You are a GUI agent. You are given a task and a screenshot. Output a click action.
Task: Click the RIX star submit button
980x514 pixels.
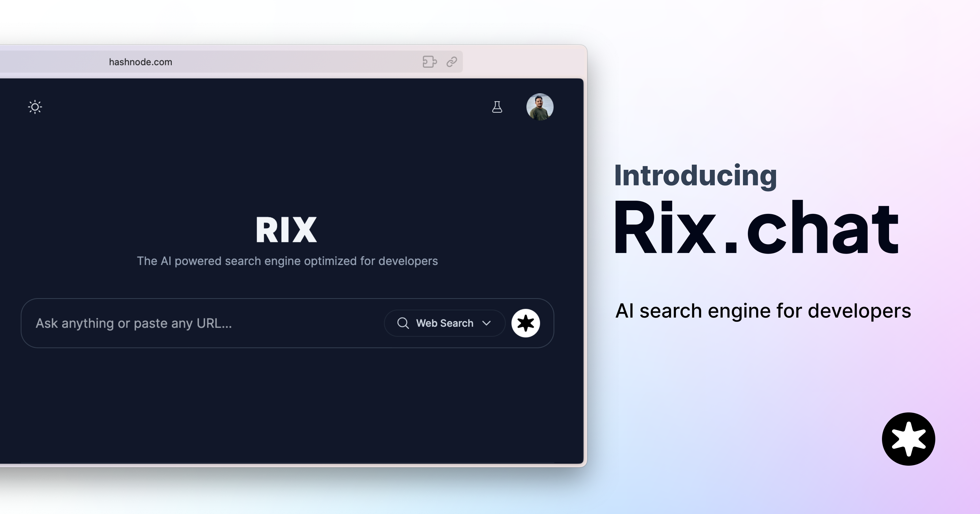[527, 322]
